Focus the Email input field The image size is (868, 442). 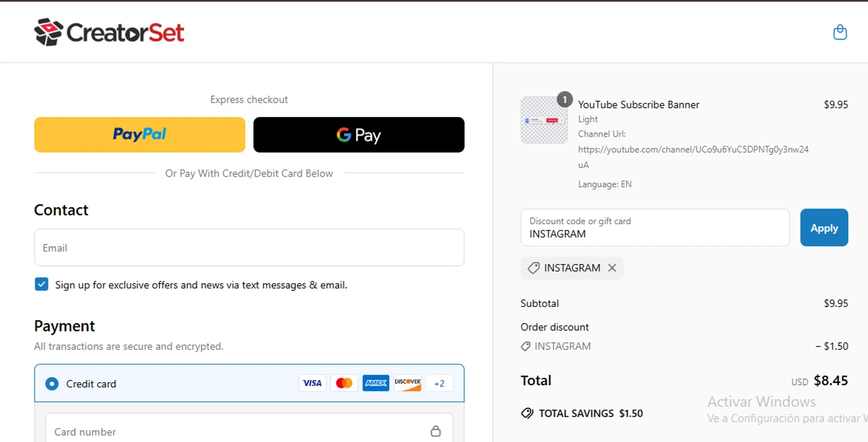[249, 247]
